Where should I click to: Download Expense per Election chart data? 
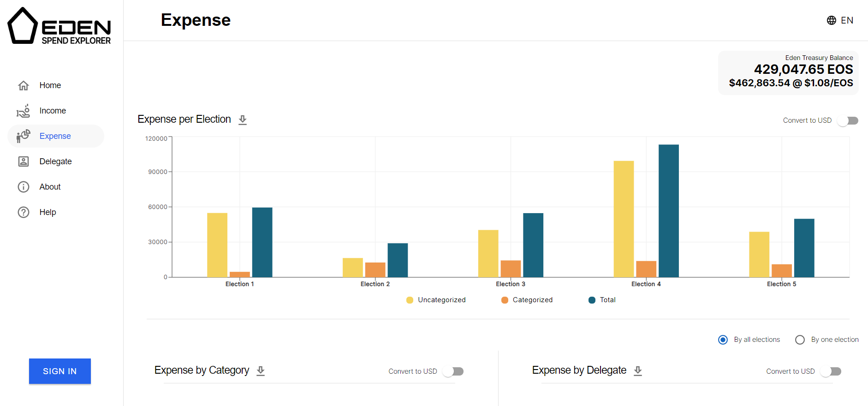(243, 120)
